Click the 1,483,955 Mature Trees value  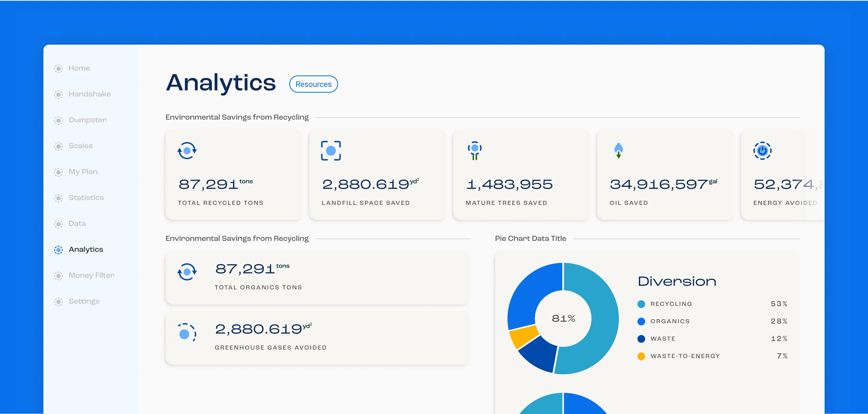[x=509, y=184]
